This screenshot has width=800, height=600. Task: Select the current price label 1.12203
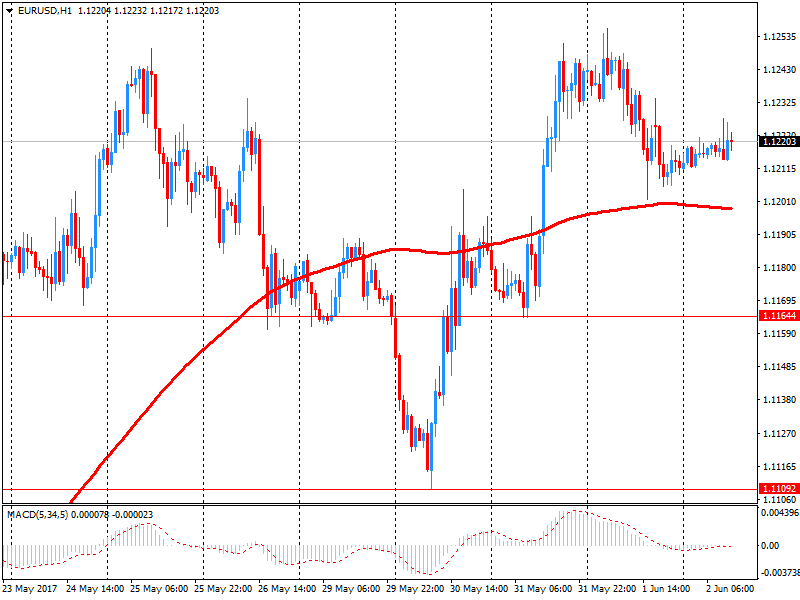click(x=779, y=141)
